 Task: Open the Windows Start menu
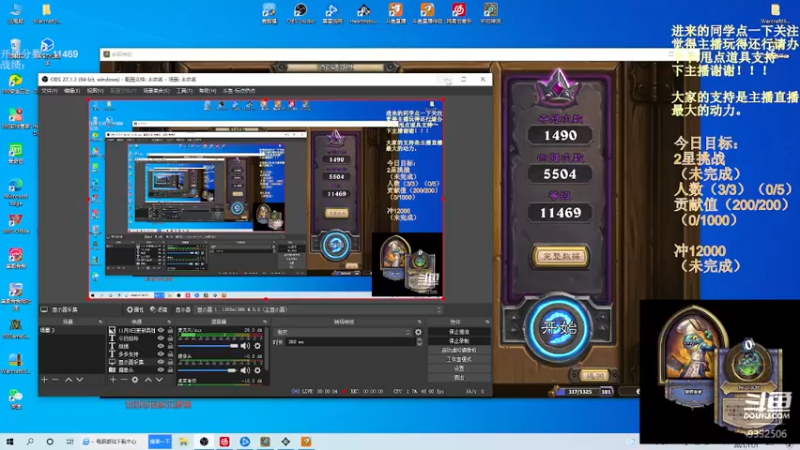(x=10, y=441)
